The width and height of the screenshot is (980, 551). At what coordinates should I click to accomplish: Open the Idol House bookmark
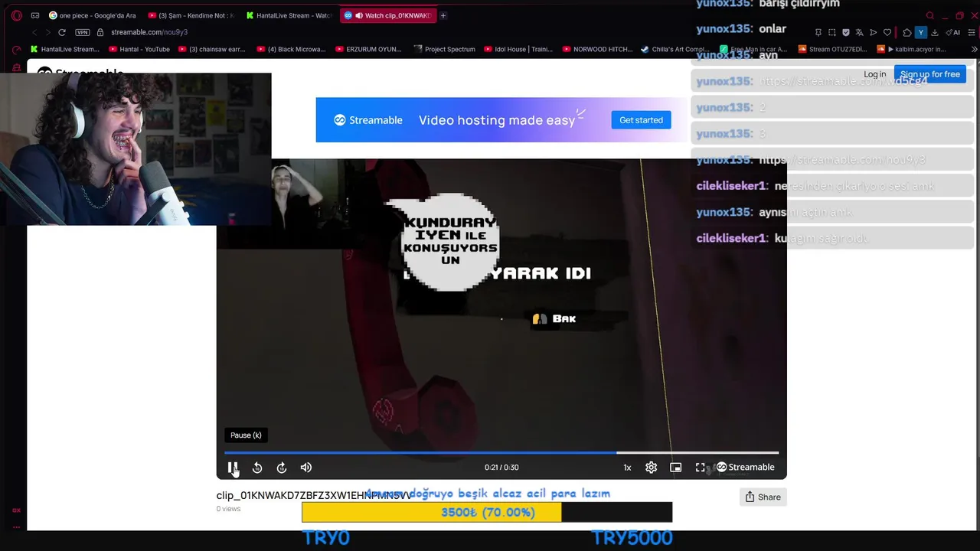pos(518,49)
